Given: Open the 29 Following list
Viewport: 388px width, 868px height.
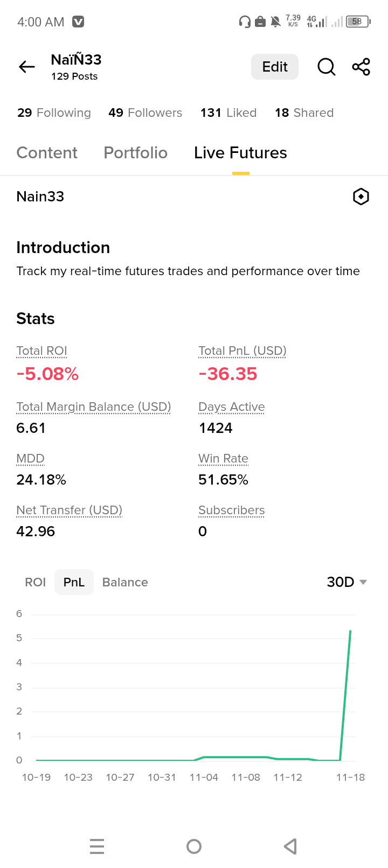Looking at the screenshot, I should click(54, 113).
